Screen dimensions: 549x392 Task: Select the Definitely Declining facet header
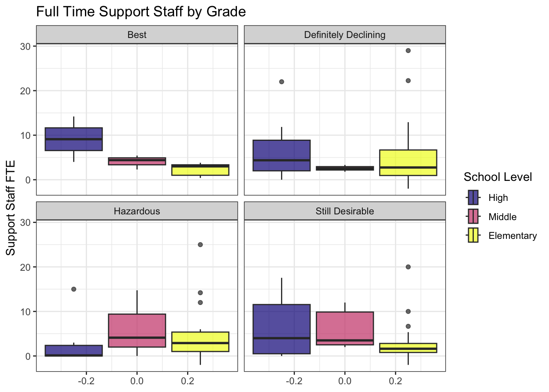pyautogui.click(x=345, y=35)
